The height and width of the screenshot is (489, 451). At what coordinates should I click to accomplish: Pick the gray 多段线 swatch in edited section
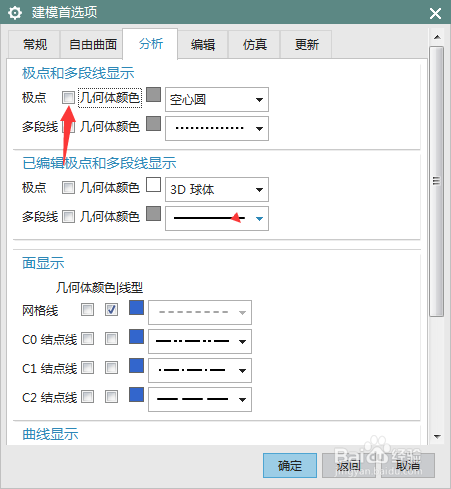point(153,213)
